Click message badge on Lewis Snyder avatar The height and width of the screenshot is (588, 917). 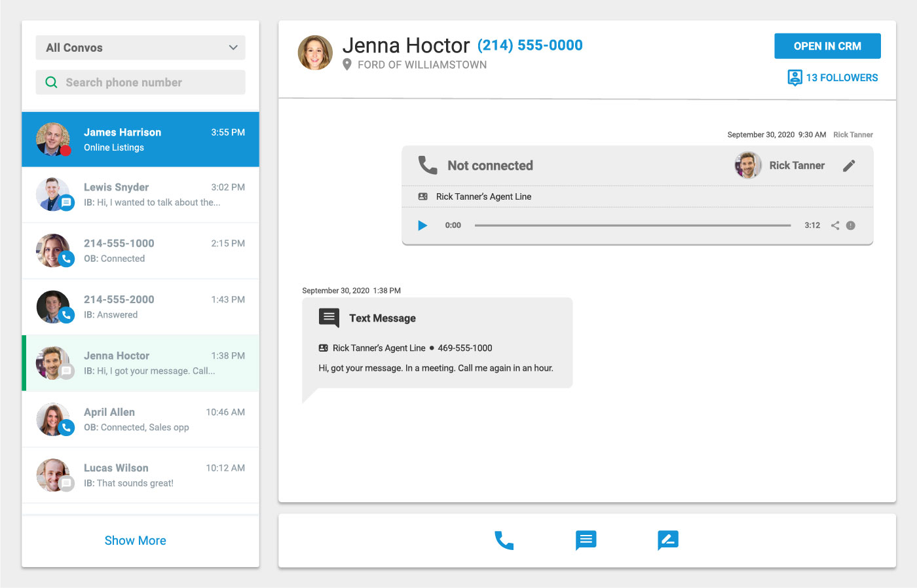[x=66, y=203]
